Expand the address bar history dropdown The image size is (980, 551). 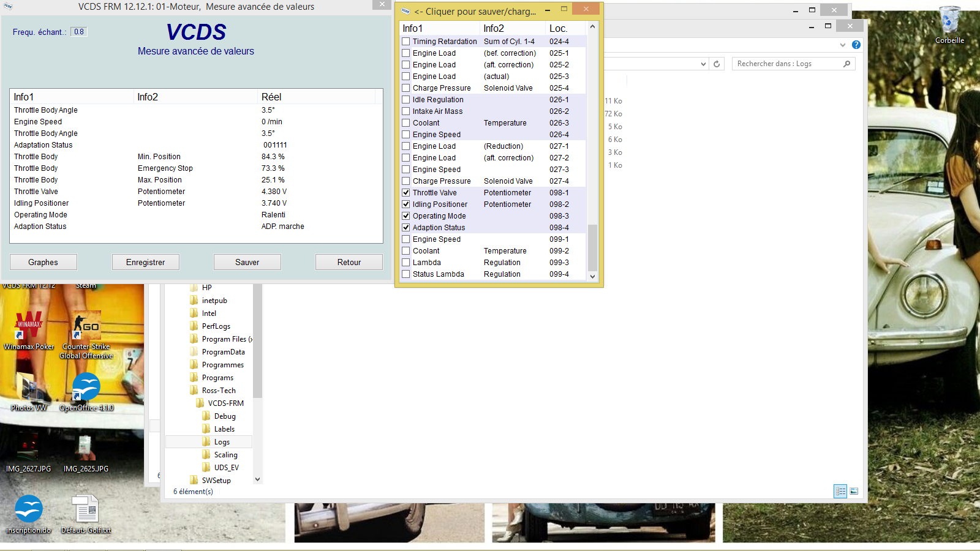click(703, 64)
